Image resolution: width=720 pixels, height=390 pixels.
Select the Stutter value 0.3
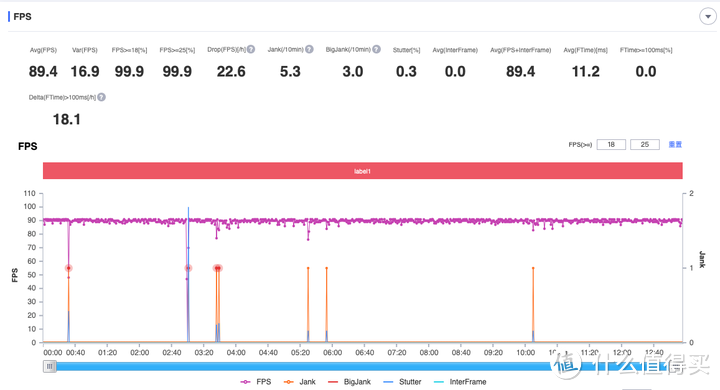pyautogui.click(x=406, y=72)
